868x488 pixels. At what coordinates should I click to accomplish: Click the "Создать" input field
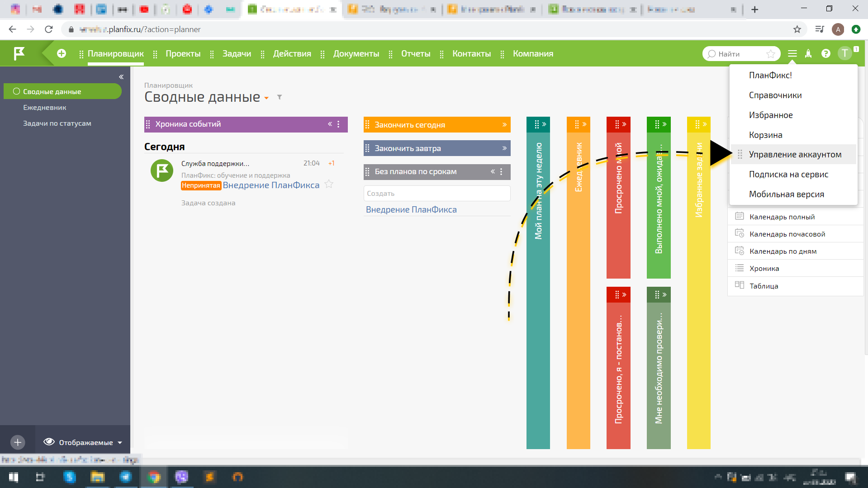point(436,193)
